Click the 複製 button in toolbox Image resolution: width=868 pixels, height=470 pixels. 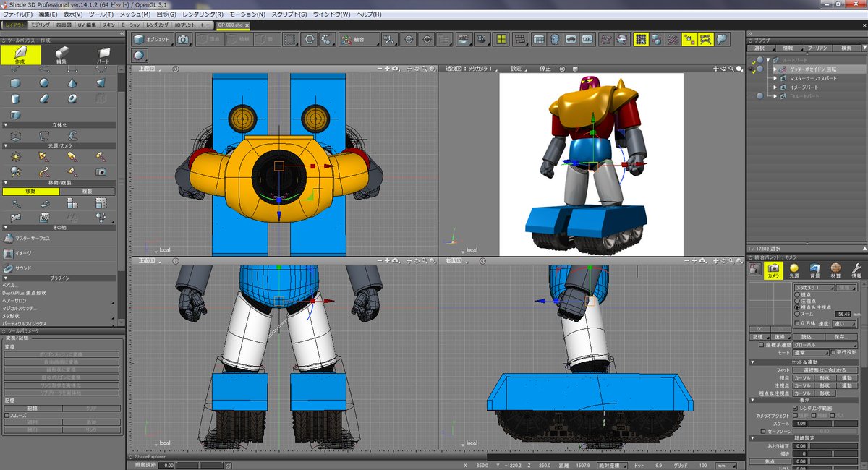(87, 192)
